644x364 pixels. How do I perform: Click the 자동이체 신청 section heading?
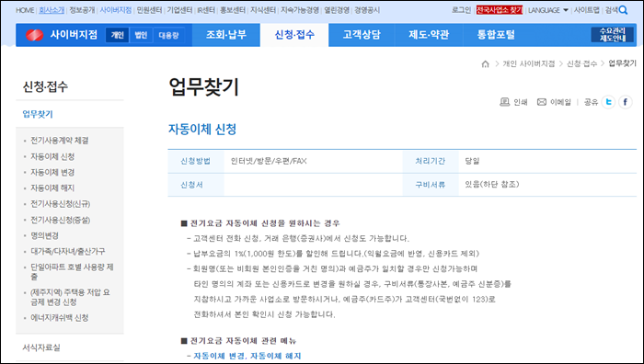[x=202, y=130]
